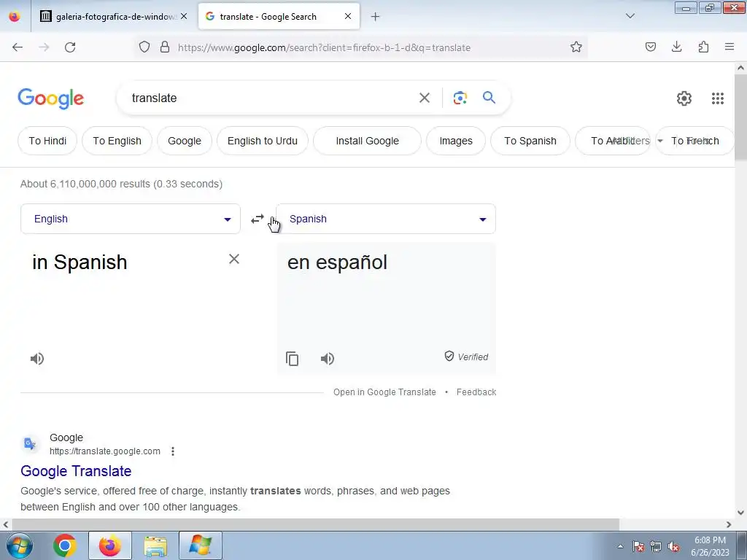Clear the Google search box
747x560 pixels.
(425, 98)
